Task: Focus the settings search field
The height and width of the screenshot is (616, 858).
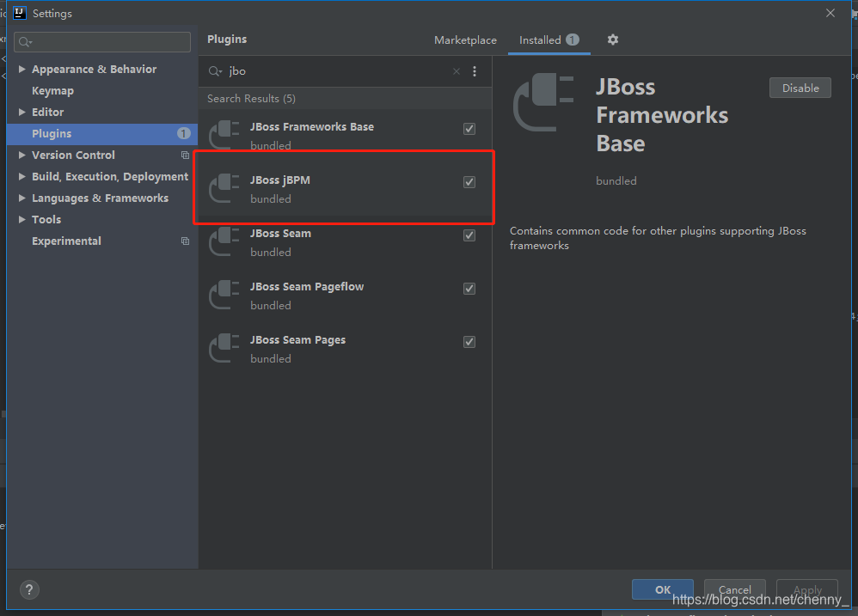Action: [103, 42]
